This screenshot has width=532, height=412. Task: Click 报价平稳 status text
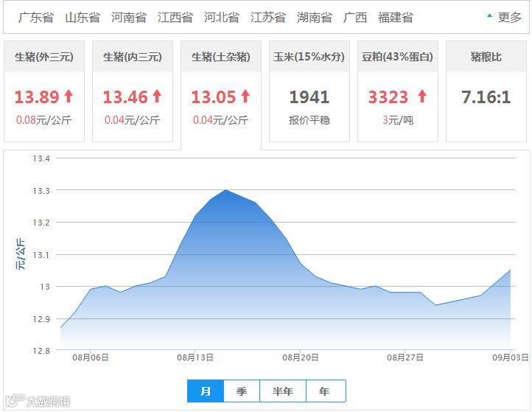coord(309,120)
